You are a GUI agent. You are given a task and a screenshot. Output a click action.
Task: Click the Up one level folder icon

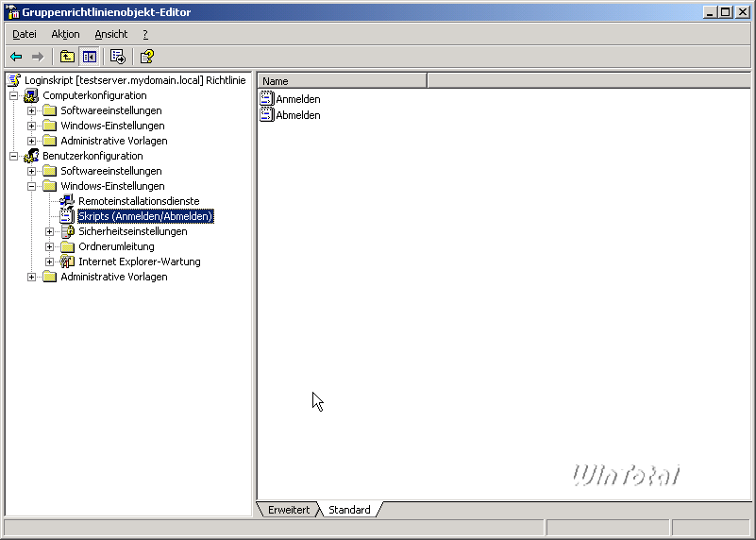[67, 57]
